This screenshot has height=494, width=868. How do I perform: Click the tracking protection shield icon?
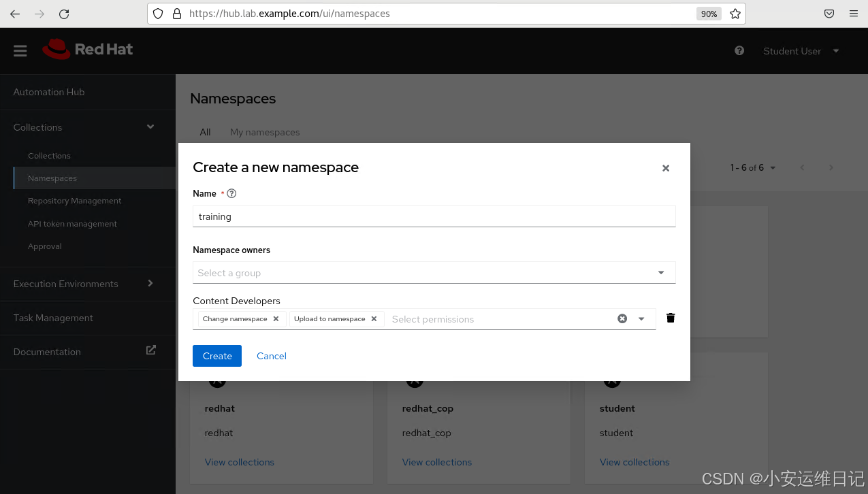[x=158, y=14]
